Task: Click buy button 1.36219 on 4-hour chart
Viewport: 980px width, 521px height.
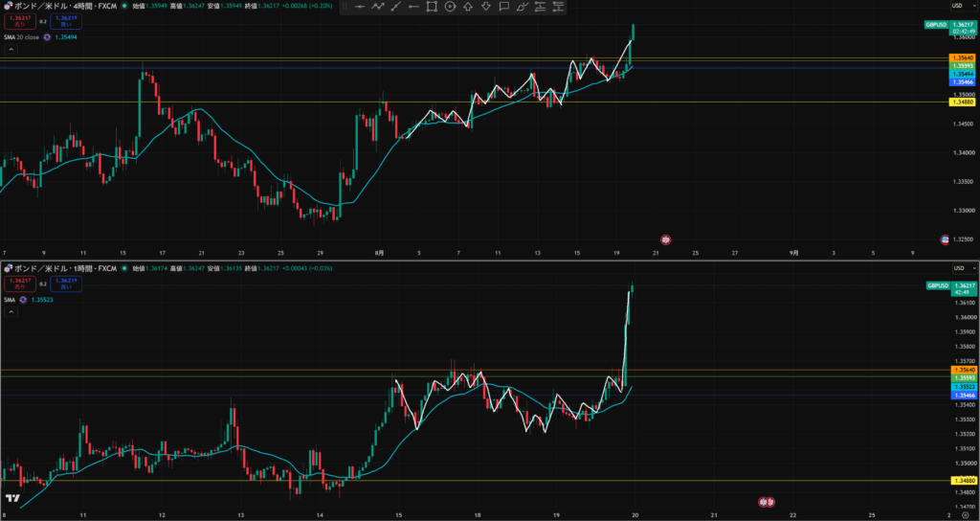Action: click(x=66, y=21)
